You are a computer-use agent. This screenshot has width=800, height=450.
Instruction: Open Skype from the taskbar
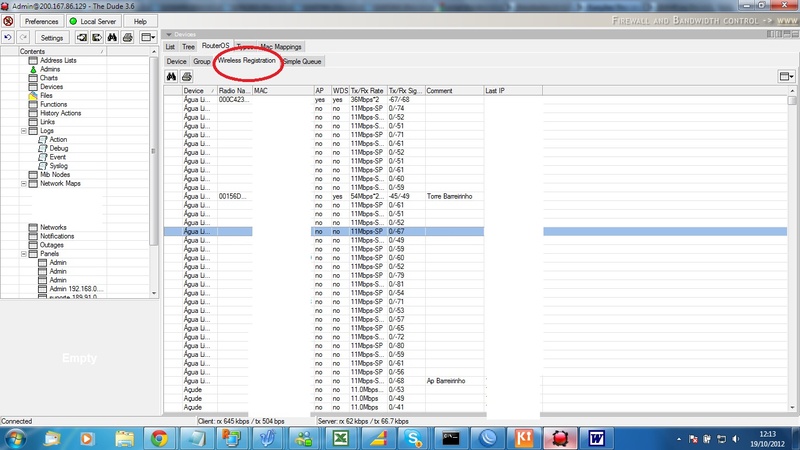(413, 438)
